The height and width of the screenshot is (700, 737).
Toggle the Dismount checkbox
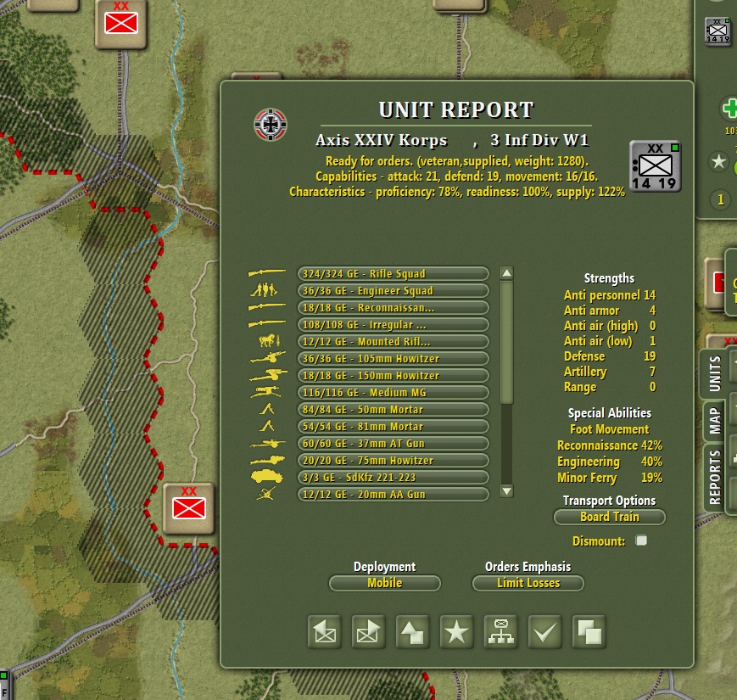641,540
